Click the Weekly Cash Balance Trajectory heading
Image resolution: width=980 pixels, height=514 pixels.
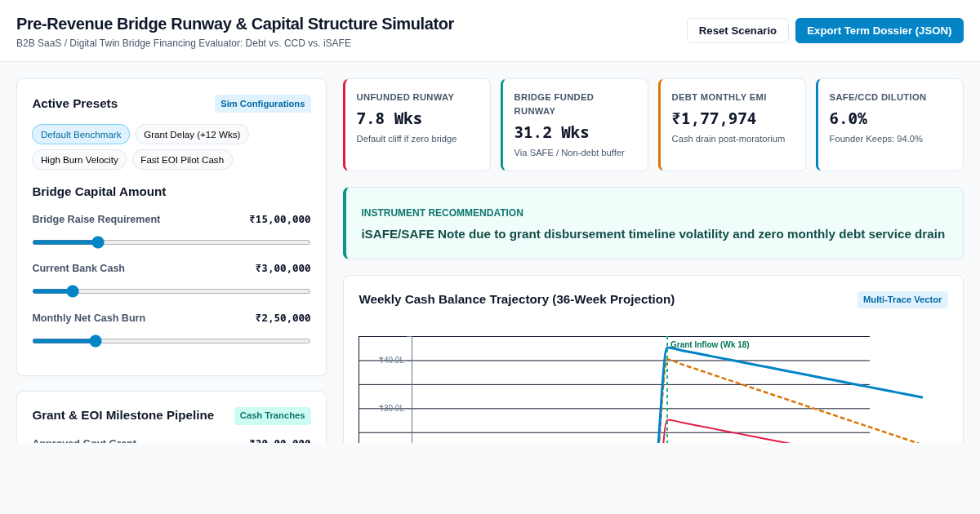[517, 299]
